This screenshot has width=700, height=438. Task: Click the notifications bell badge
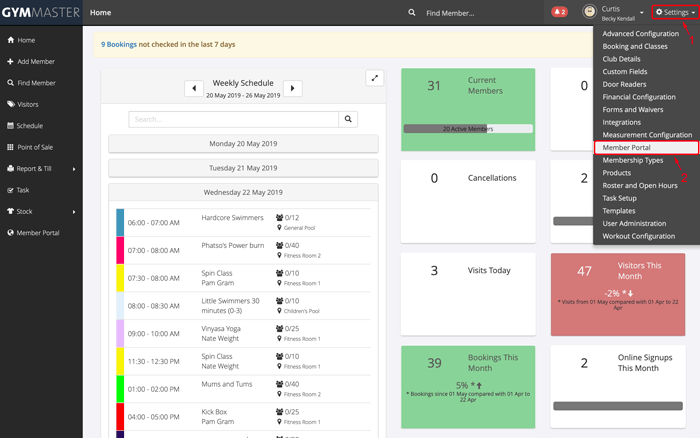[559, 13]
